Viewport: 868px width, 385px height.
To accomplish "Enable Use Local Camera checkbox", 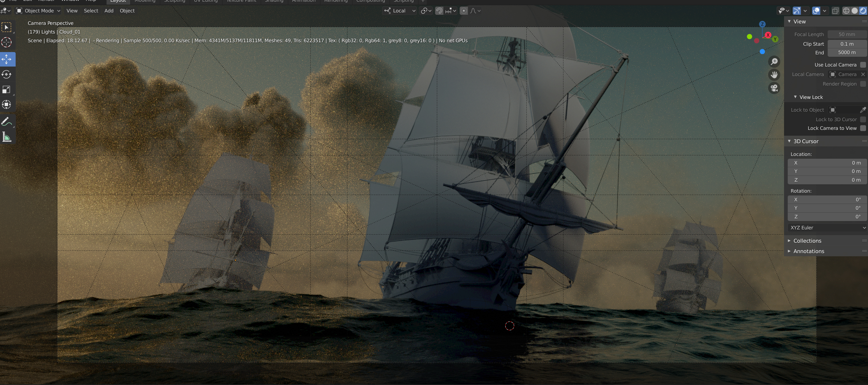I will click(x=862, y=65).
